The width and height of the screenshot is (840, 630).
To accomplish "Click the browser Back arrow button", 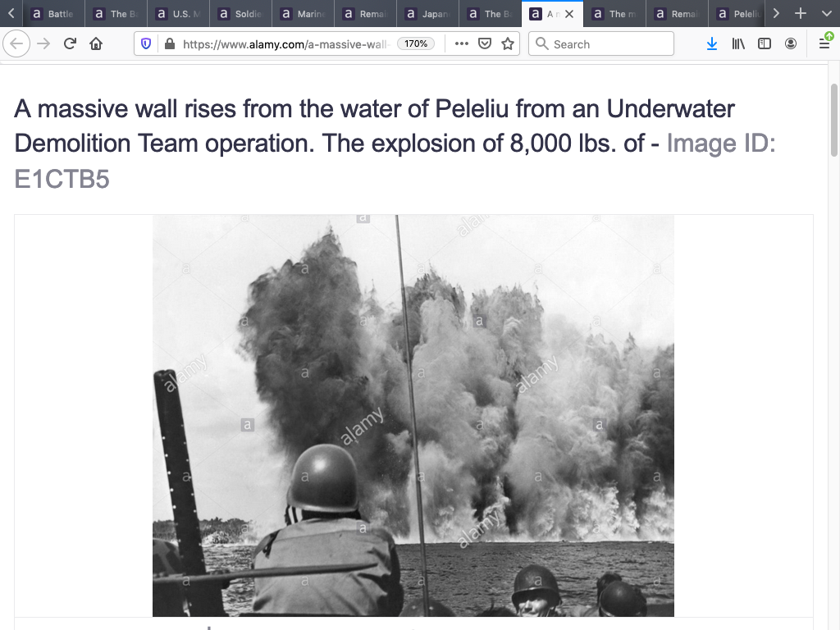I will click(x=17, y=43).
